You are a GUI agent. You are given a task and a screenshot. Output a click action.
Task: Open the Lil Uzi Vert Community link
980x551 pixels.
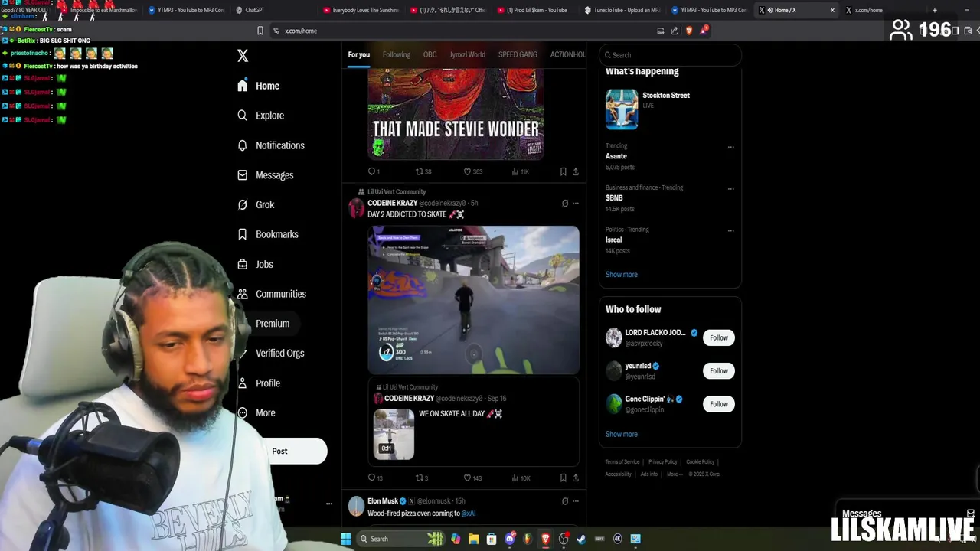pos(397,191)
